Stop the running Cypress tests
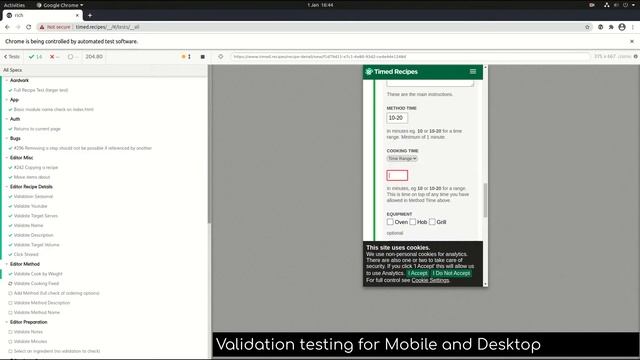The image size is (640, 360). click(x=202, y=57)
